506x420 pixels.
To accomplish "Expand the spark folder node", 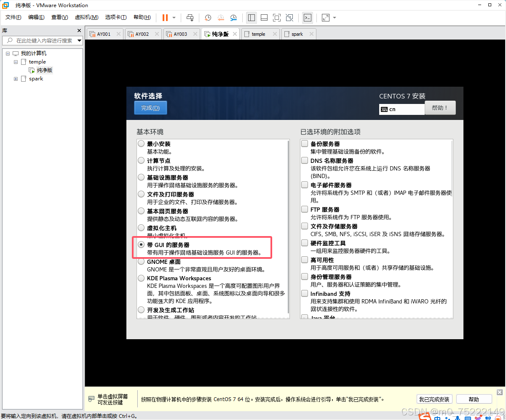I will pos(16,79).
